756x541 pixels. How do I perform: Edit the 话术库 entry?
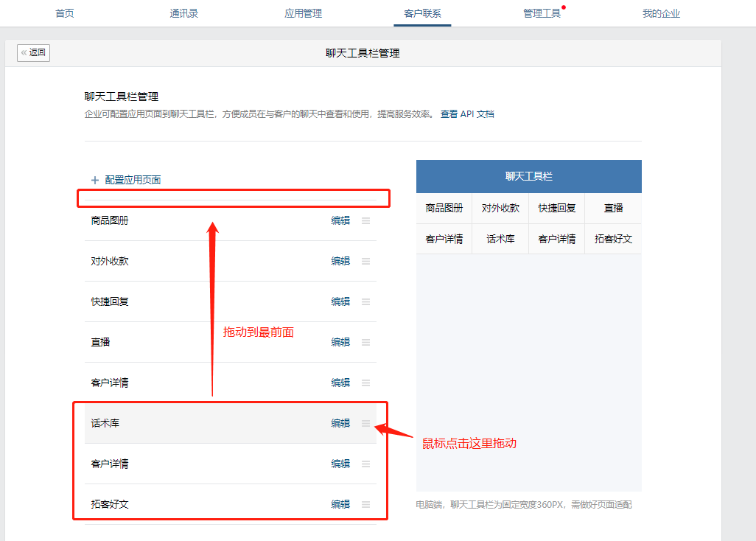tap(340, 423)
